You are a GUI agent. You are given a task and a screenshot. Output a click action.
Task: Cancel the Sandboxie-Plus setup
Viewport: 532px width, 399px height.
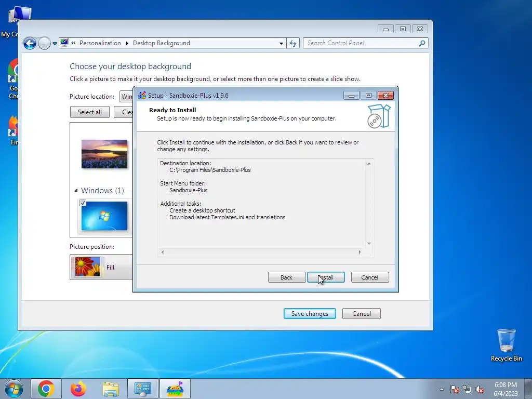(x=370, y=277)
